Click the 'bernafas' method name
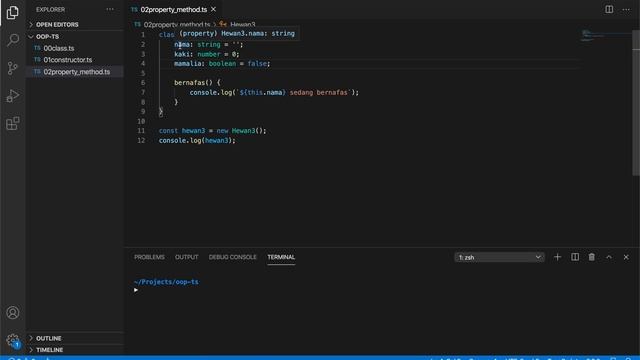This screenshot has height=360, width=640. click(189, 83)
